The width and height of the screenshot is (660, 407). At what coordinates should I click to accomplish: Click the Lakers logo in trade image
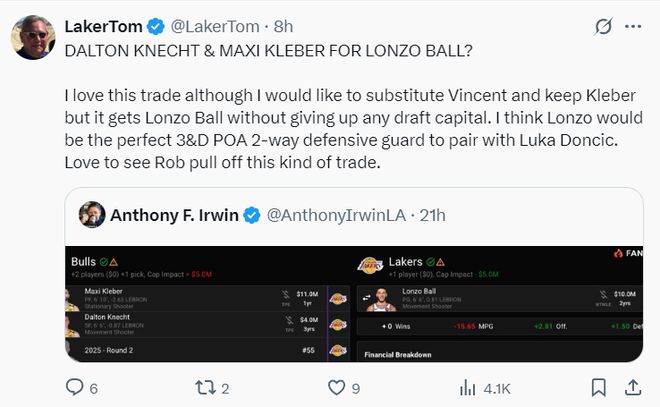370,265
